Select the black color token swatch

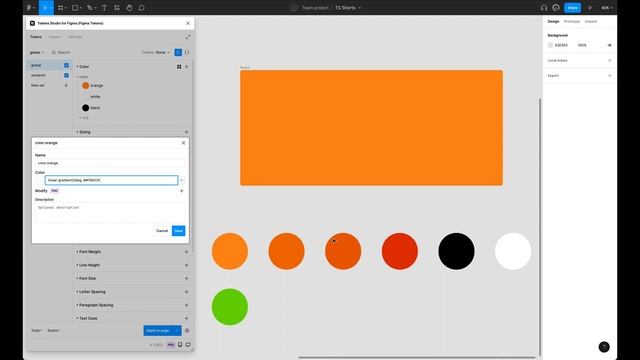[x=85, y=108]
